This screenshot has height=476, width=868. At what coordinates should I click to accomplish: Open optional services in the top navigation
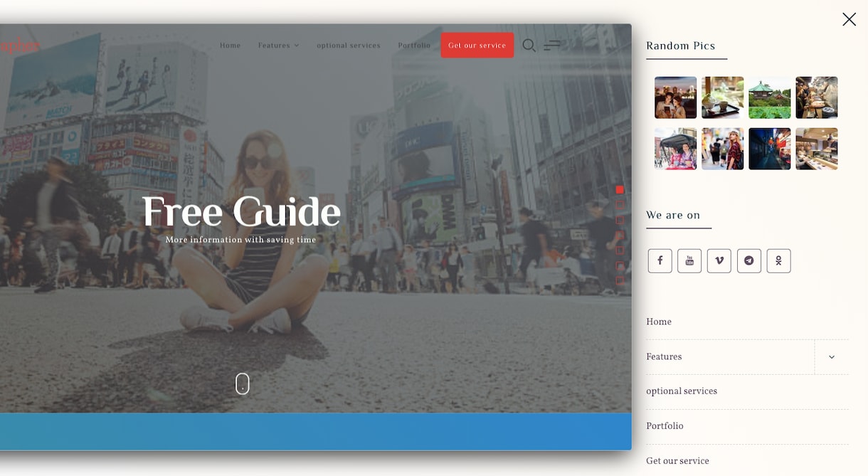click(x=349, y=46)
